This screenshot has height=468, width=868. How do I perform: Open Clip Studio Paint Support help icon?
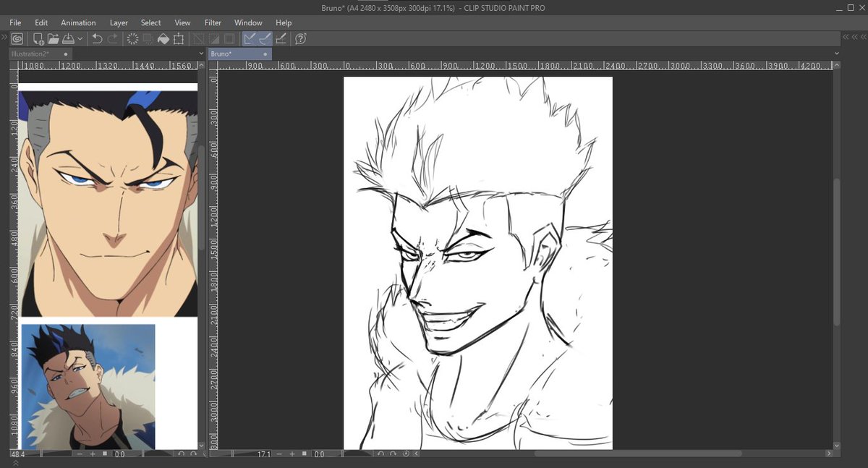point(301,38)
